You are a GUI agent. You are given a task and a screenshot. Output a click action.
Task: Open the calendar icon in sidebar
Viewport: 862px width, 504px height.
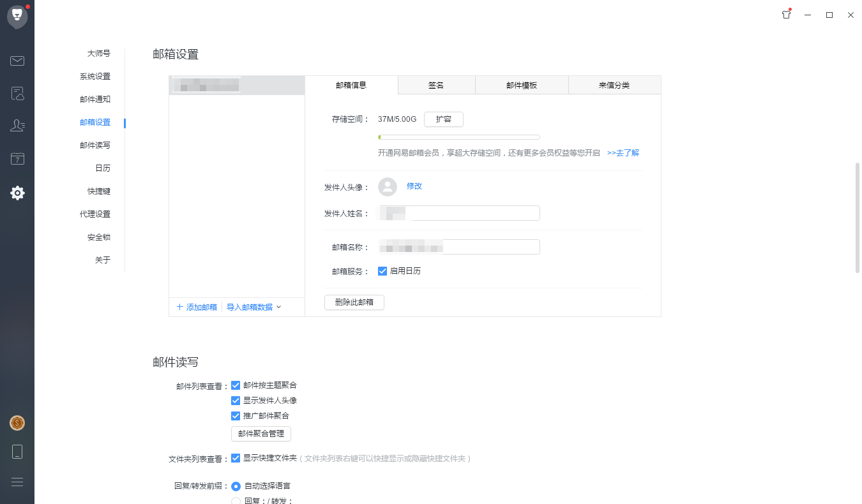tap(17, 159)
